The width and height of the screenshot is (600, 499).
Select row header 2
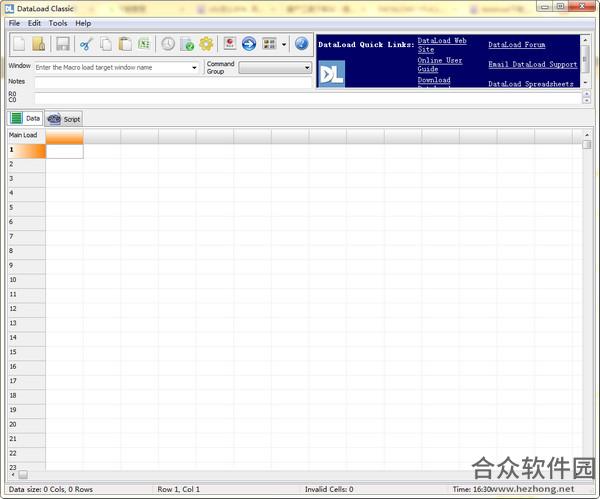pyautogui.click(x=26, y=164)
